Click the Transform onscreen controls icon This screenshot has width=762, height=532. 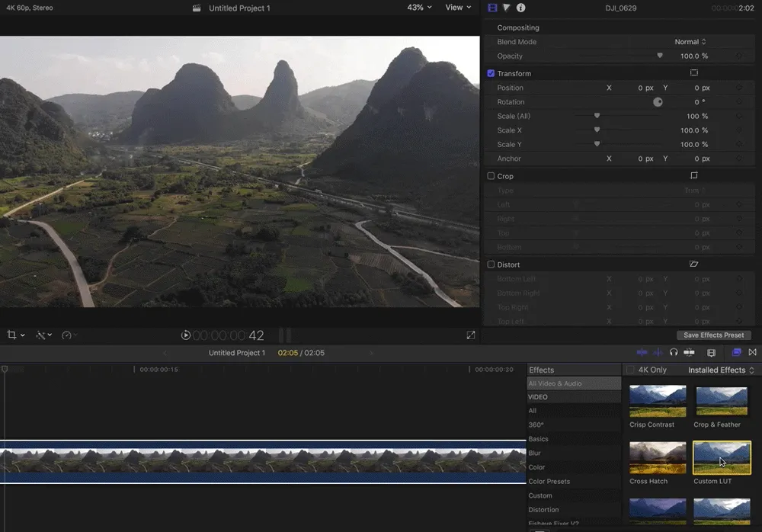pos(694,73)
